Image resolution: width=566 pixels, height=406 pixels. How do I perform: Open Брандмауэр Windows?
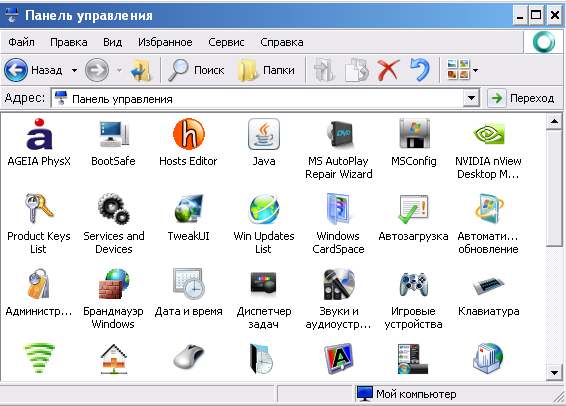(x=113, y=299)
